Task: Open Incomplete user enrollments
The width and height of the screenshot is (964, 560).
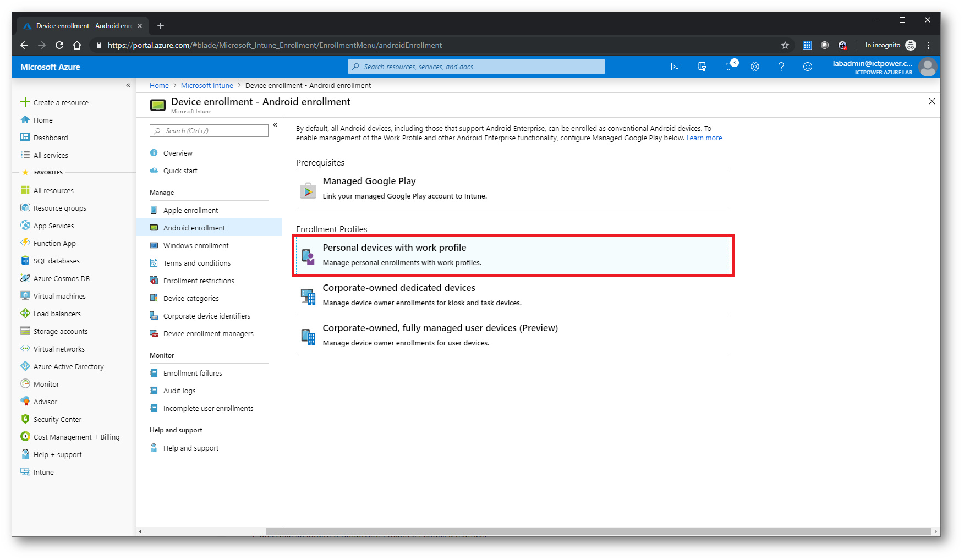Action: [x=209, y=408]
